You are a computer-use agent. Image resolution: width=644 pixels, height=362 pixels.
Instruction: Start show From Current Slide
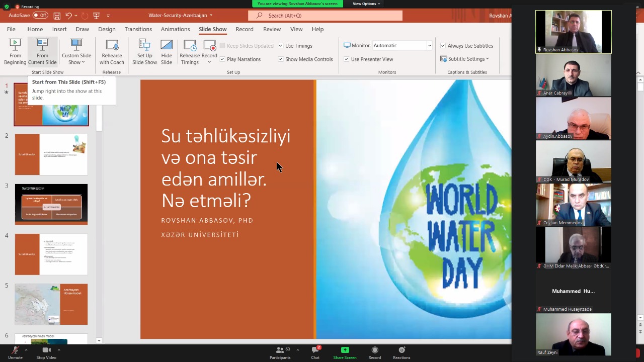42,52
